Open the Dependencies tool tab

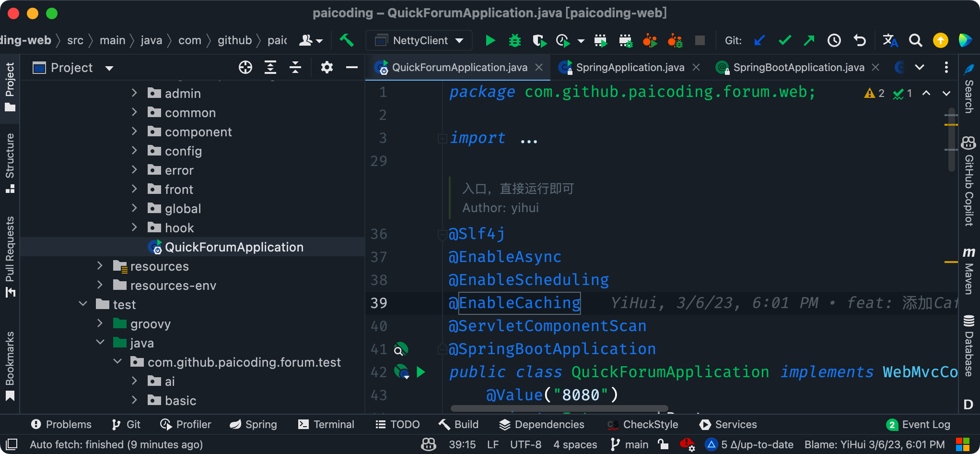(542, 424)
